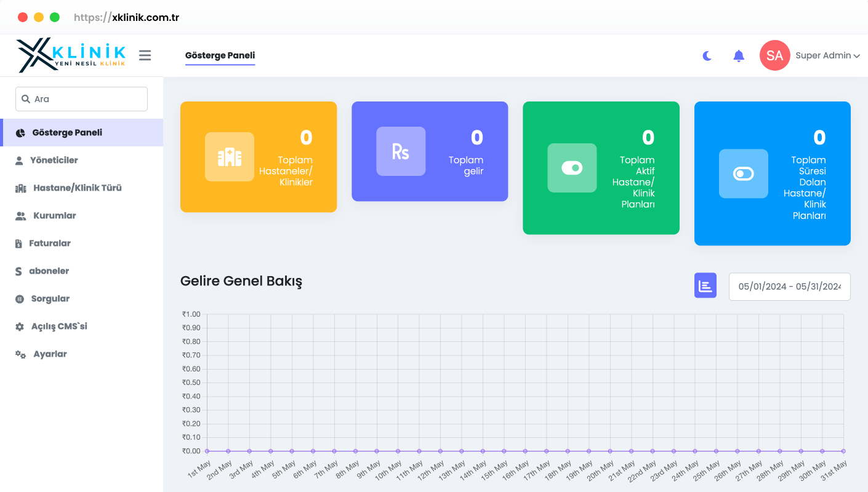Click the Yöneticiler person icon
This screenshot has height=492, width=868.
(18, 161)
